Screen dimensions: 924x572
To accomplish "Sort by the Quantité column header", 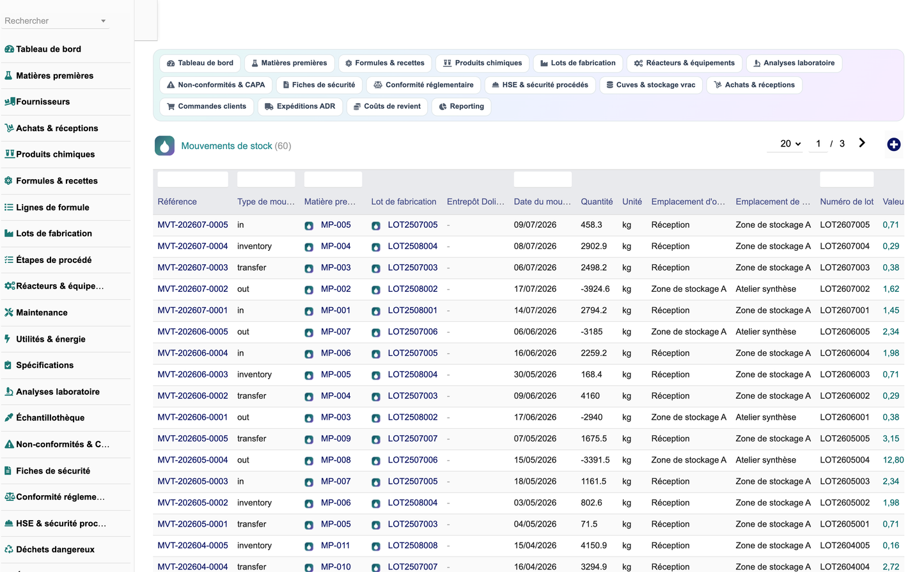I will (x=597, y=202).
